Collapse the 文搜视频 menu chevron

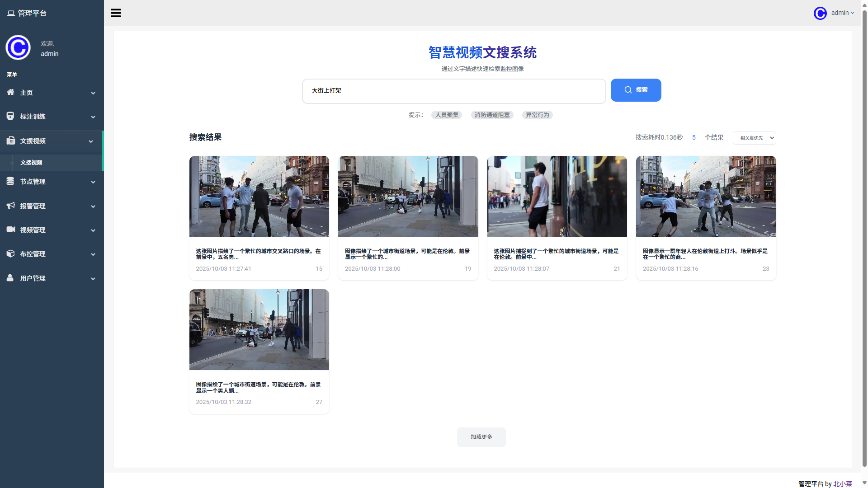click(x=91, y=141)
